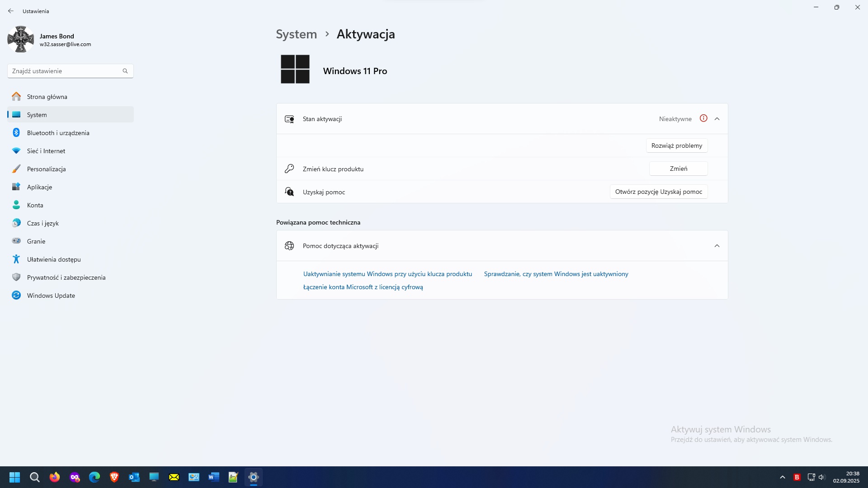Screen dimensions: 868x488
Task: Show hidden tray icons chevron
Action: (x=783, y=477)
